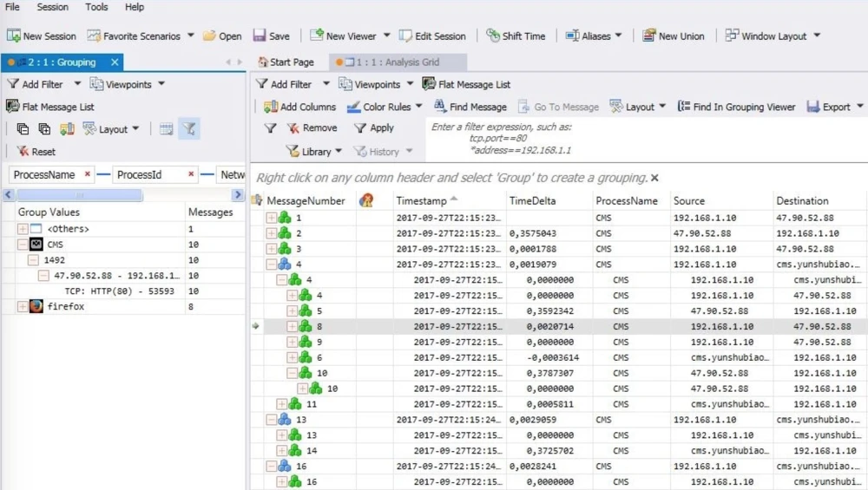Click the Add Columns icon
Viewport: 868px width, 490px height.
click(271, 107)
